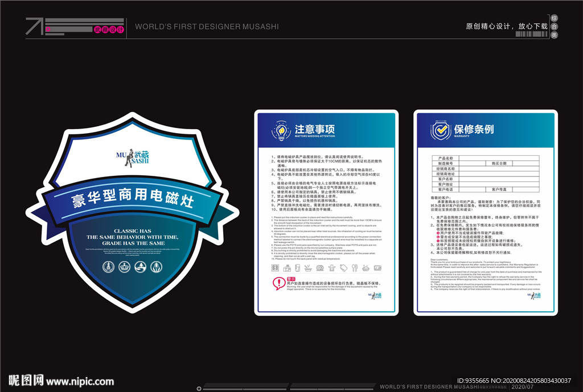Image resolution: width=583 pixels, height=392 pixels.
Task: Click the apron icon in the appliance icon row
Action: pyautogui.click(x=332, y=267)
